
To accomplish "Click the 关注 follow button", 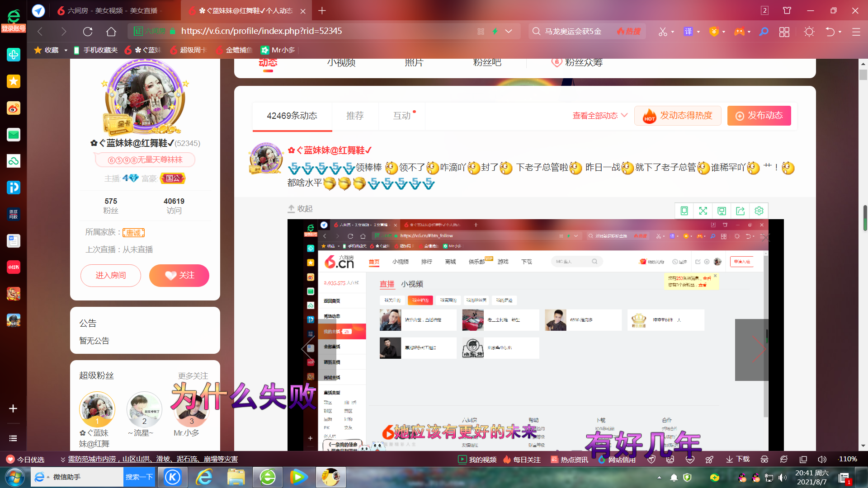I will [x=179, y=276].
